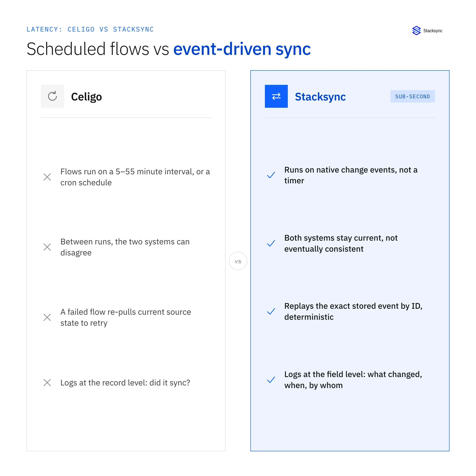Click the 'Scheduled flows vs' headline text

[98, 49]
